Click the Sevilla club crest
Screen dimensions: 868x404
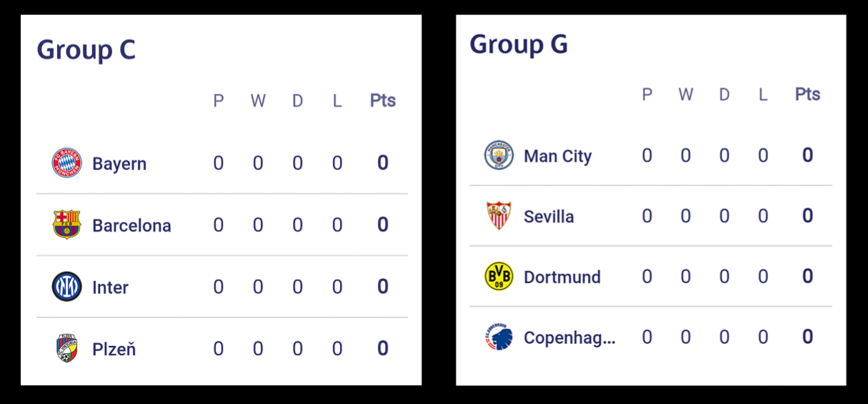point(499,215)
